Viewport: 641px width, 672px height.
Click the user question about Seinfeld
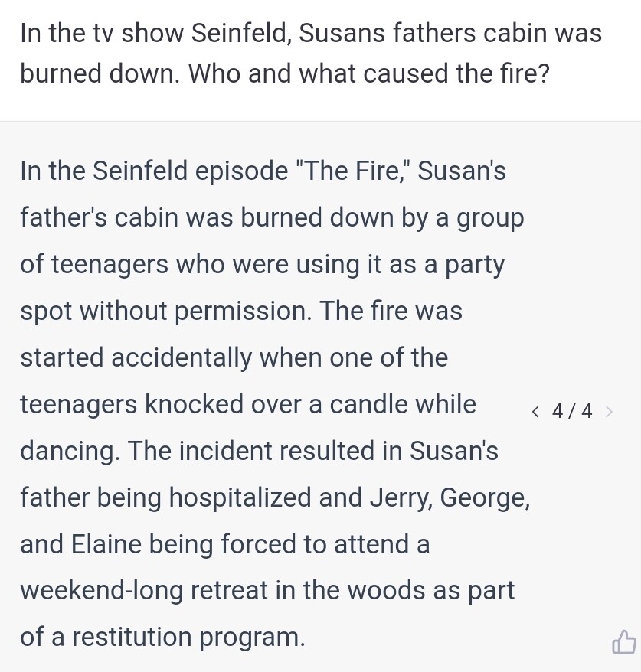pyautogui.click(x=310, y=54)
